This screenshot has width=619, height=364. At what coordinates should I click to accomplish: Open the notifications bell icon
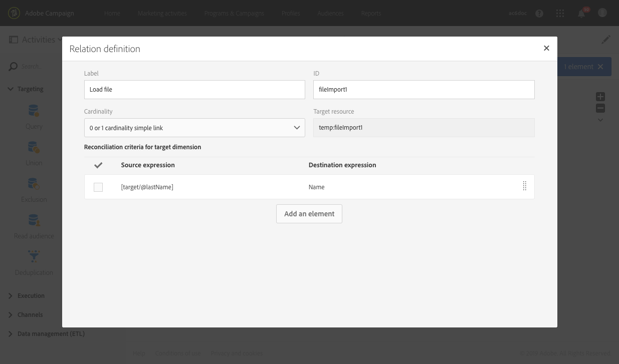tap(581, 14)
